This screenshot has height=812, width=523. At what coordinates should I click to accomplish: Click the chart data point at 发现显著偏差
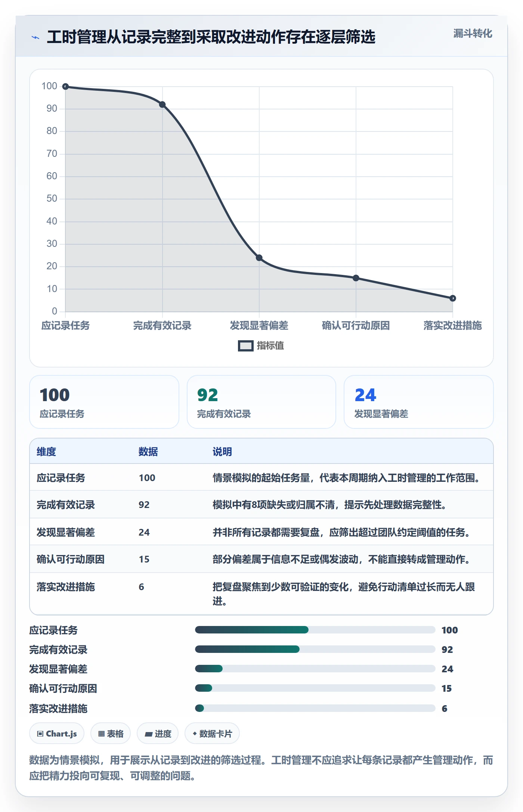(x=259, y=258)
